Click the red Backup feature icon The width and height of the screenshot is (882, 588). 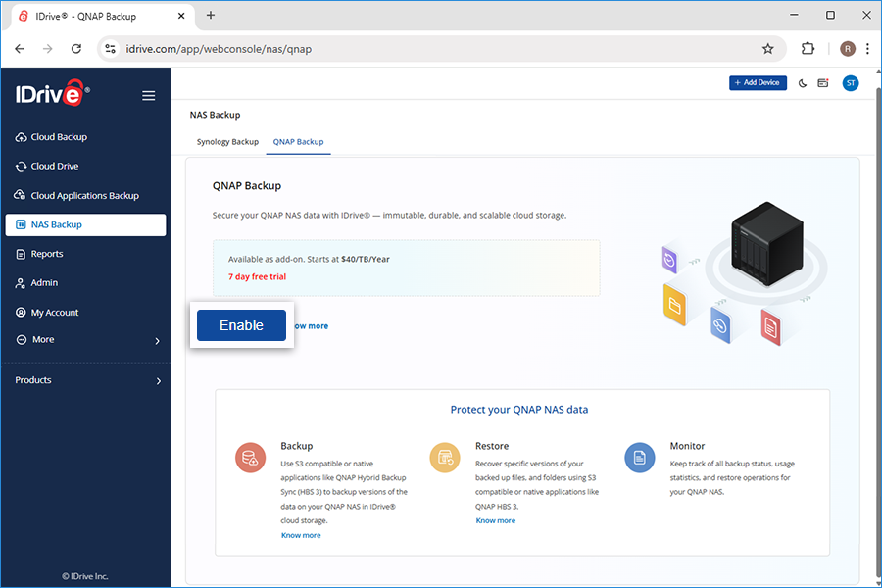[x=250, y=458]
